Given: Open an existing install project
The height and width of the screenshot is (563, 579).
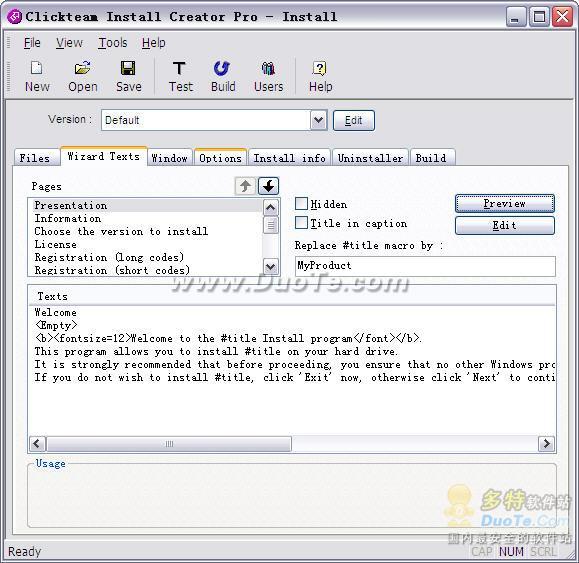Looking at the screenshot, I should (83, 77).
